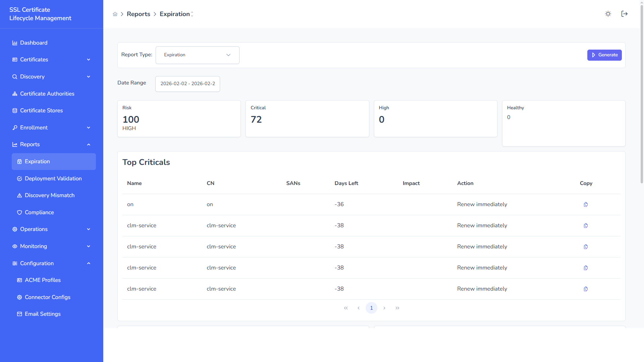Copy the first 'on' certificate row

(586, 204)
